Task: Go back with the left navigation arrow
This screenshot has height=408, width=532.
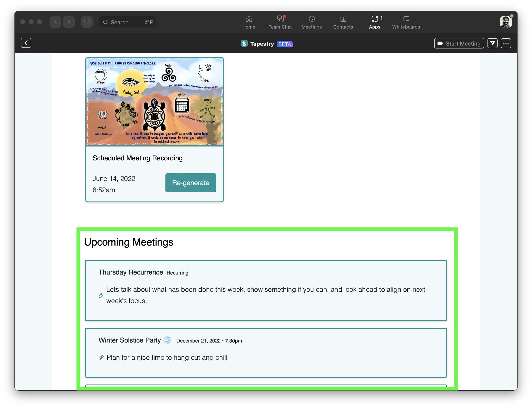Action: coord(55,22)
